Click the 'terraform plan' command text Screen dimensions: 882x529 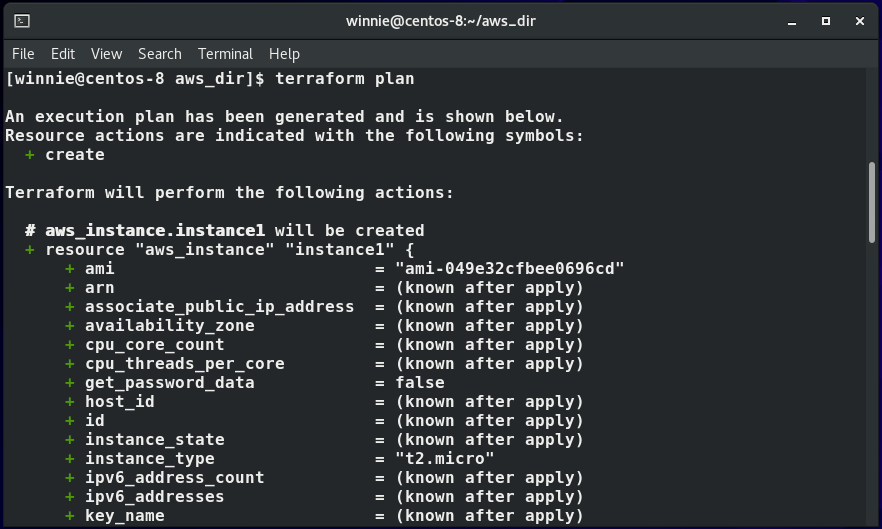pyautogui.click(x=344, y=79)
